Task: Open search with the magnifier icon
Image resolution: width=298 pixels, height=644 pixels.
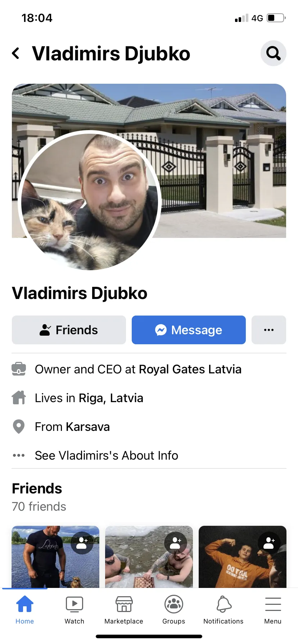Action: pyautogui.click(x=274, y=53)
